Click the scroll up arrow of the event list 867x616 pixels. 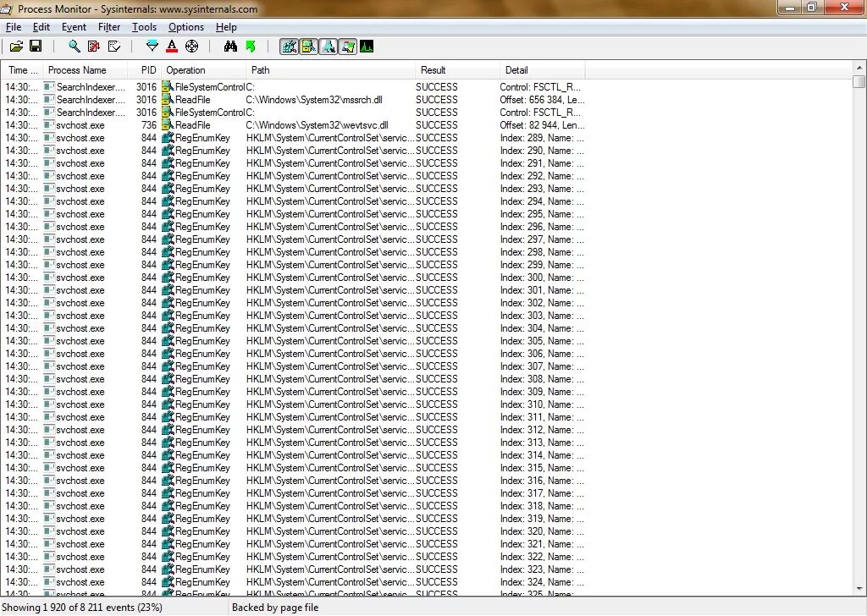(x=859, y=68)
